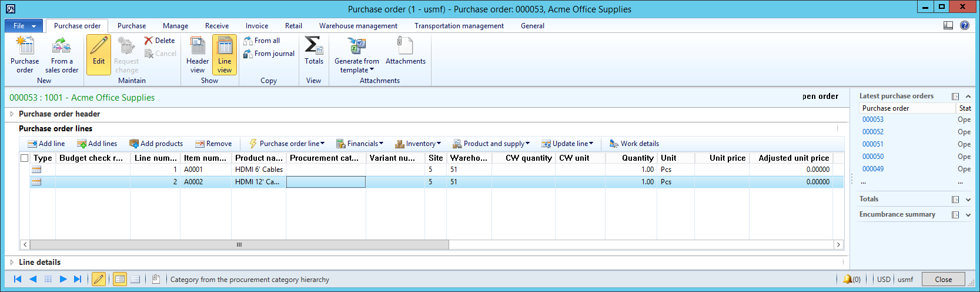This screenshot has width=980, height=292.
Task: Click USD currency in status bar
Action: [x=884, y=280]
